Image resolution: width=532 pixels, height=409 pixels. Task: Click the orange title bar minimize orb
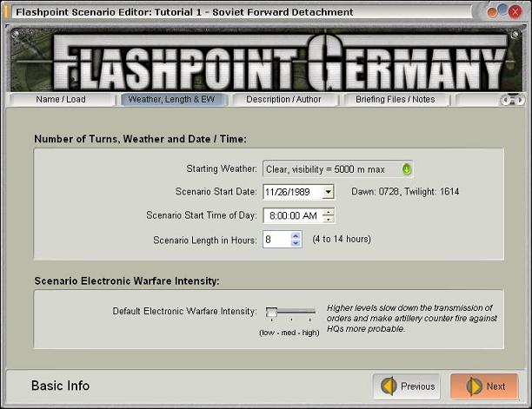pyautogui.click(x=491, y=13)
